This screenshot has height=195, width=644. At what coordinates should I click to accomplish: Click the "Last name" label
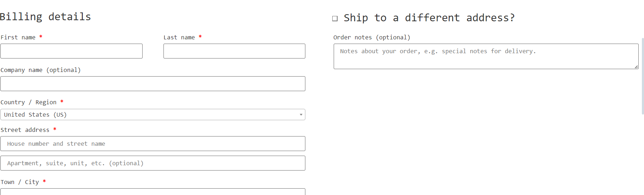179,37
